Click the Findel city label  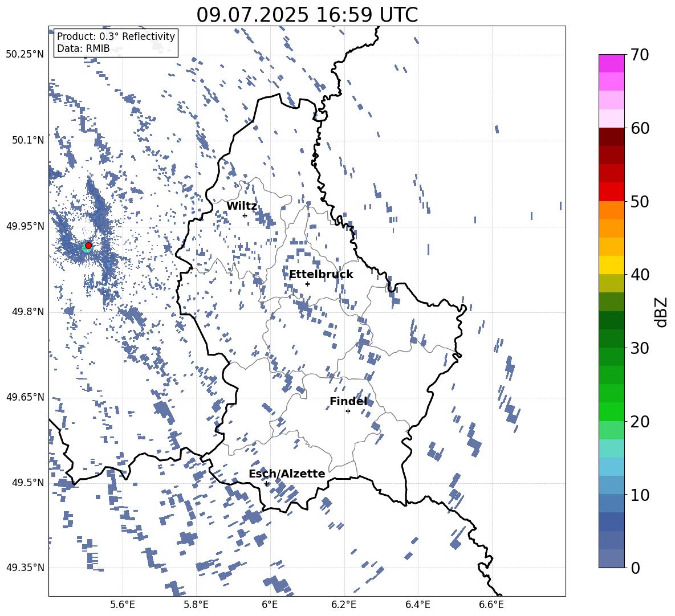coord(348,401)
